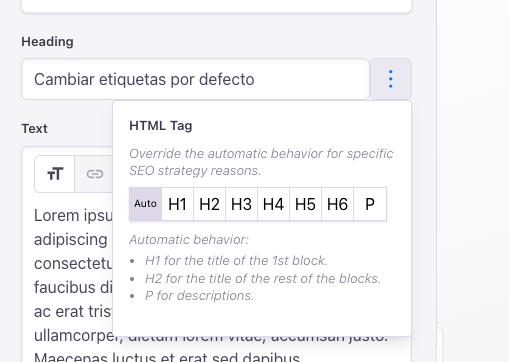Screen dimensions: 509x362
Task: Click the 'Text' field label
Action: coord(34,129)
